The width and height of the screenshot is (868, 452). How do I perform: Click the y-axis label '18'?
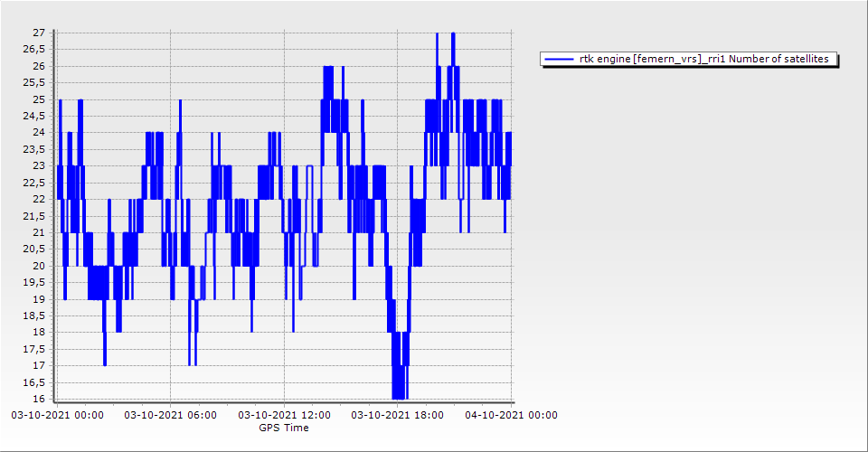coord(39,333)
